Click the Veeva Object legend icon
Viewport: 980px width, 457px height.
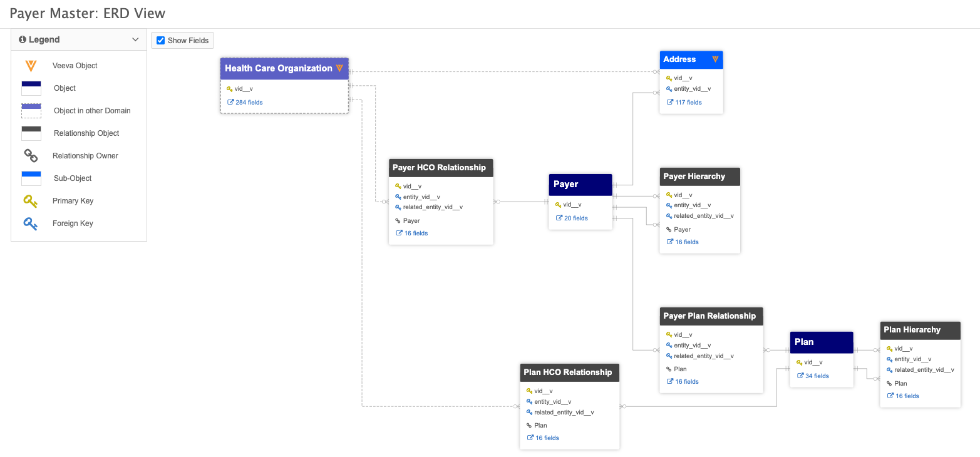tap(31, 66)
